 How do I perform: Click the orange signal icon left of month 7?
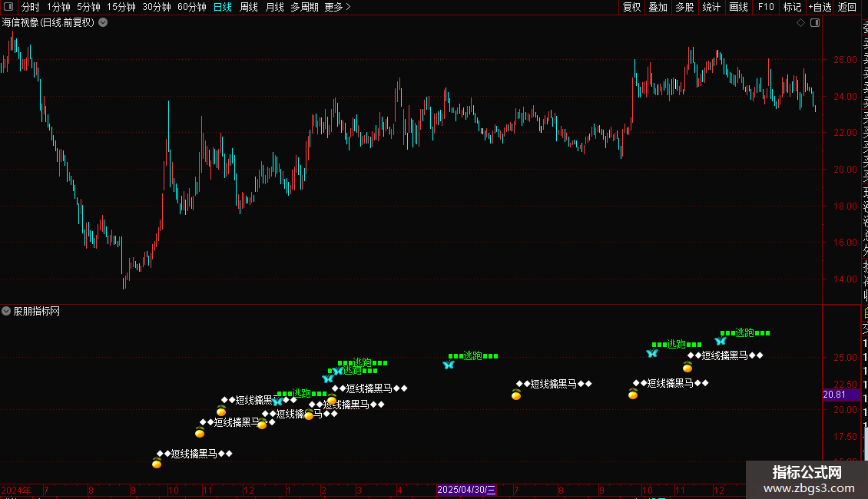tap(516, 394)
